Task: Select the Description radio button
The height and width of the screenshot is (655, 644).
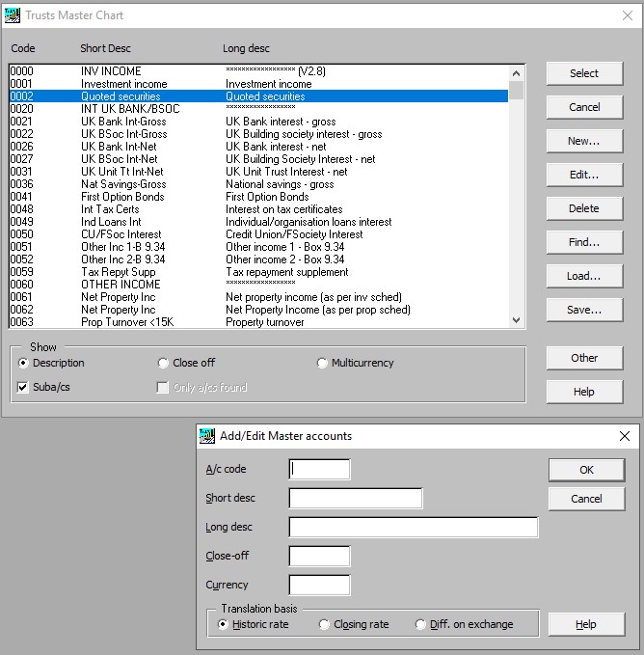Action: click(x=23, y=364)
